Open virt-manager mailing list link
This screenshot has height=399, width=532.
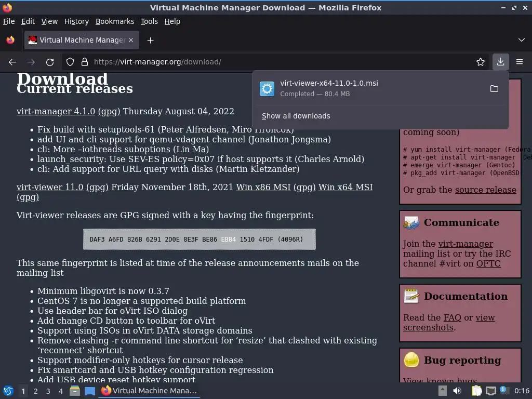[465, 244]
